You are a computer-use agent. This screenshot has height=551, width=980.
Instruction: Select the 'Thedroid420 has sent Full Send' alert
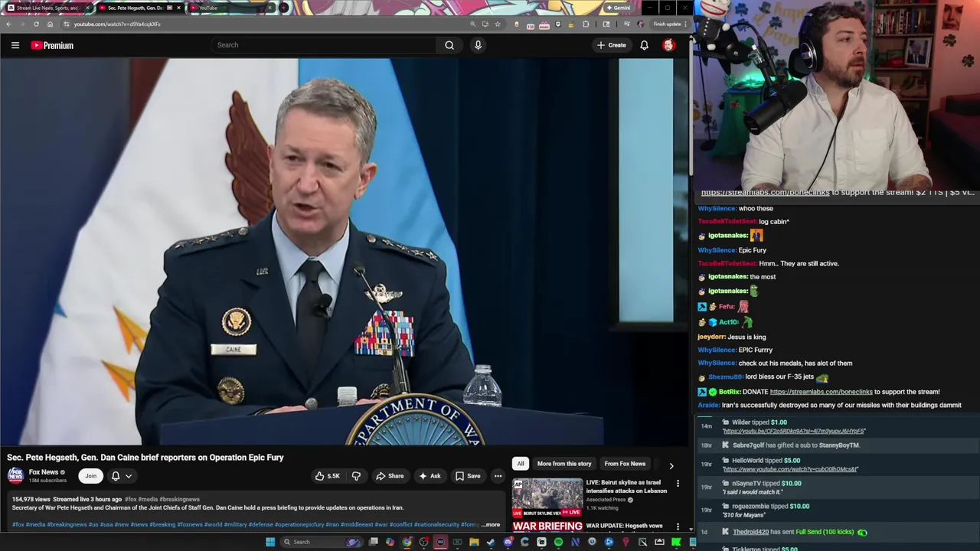[793, 532]
